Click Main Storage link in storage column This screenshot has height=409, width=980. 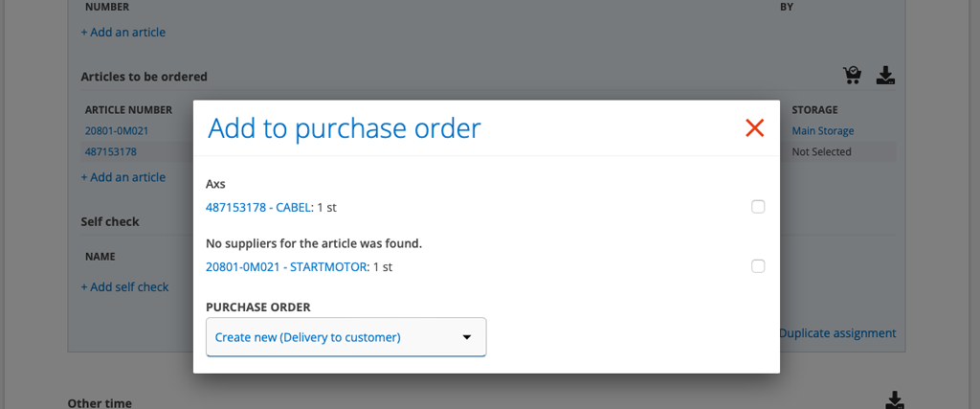[823, 131]
